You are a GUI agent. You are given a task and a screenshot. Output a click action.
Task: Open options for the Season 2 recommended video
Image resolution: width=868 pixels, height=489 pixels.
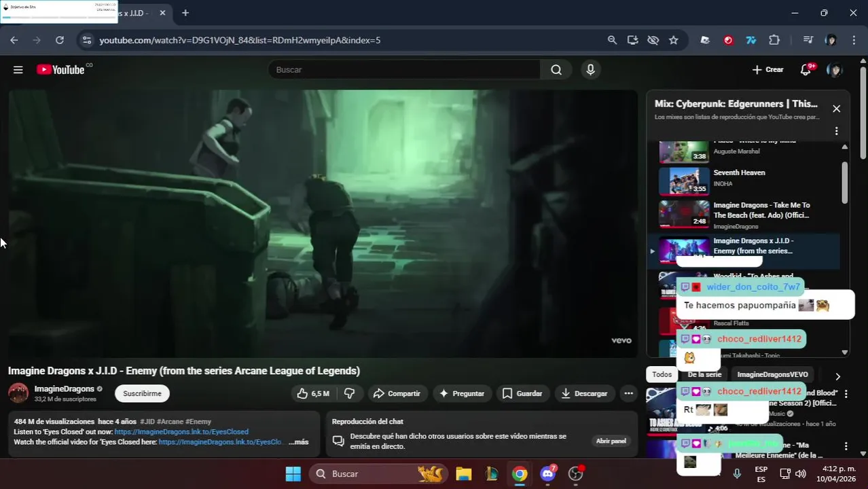846,394
